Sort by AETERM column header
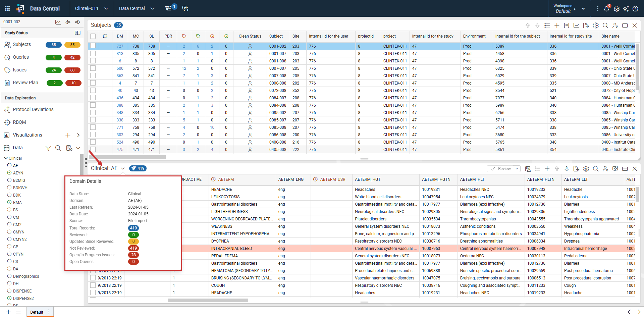 (x=226, y=179)
